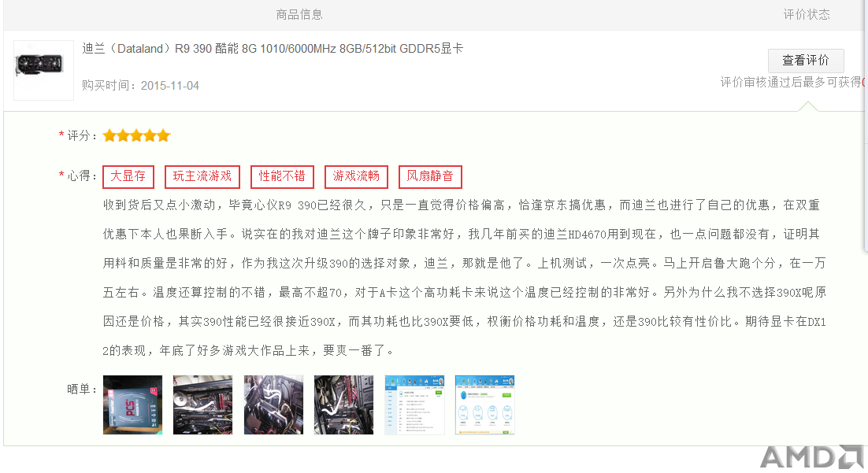868x473 pixels.
Task: Select the 游戏流畅 review tag
Action: point(356,176)
